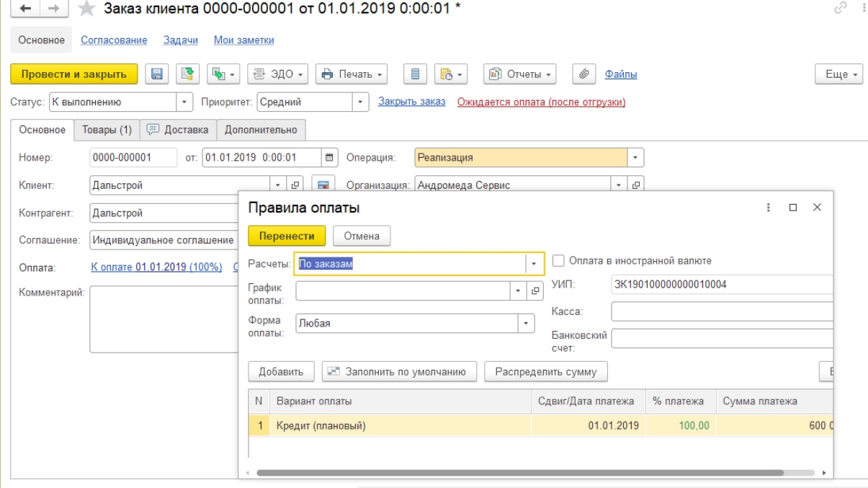Click the order Номер field

click(133, 157)
